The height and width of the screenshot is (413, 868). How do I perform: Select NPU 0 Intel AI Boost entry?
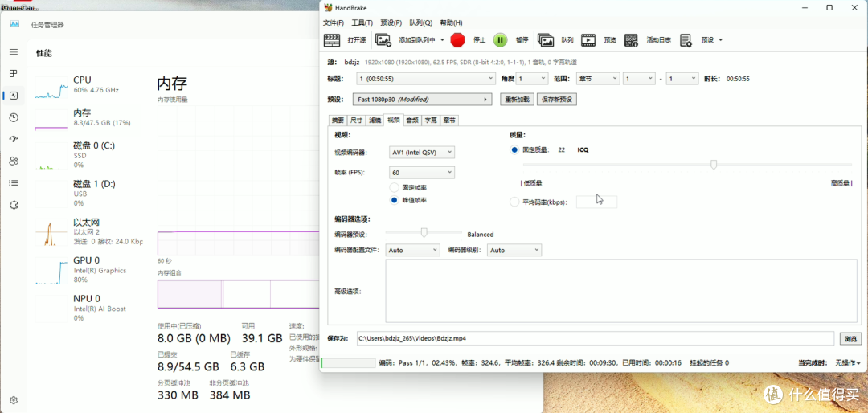(x=88, y=307)
